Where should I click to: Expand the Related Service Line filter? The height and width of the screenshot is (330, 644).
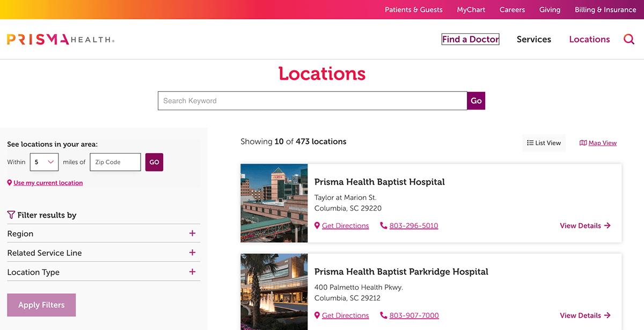192,253
